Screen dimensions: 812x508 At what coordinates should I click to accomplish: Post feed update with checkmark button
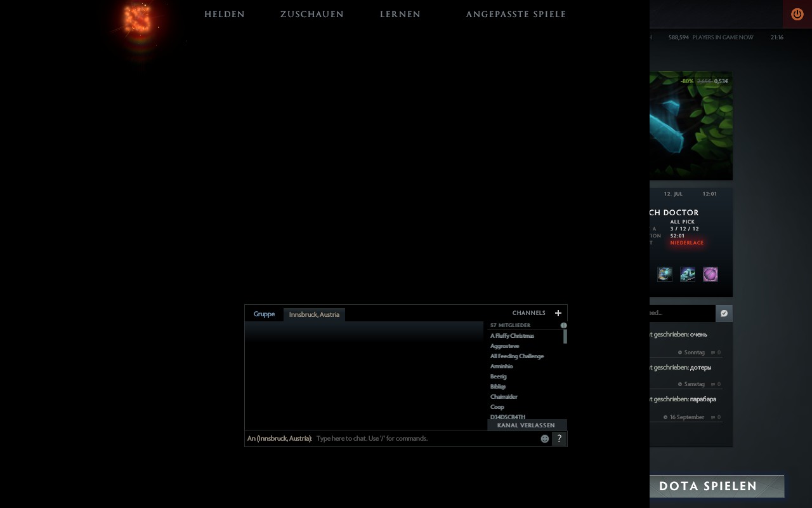pos(724,313)
